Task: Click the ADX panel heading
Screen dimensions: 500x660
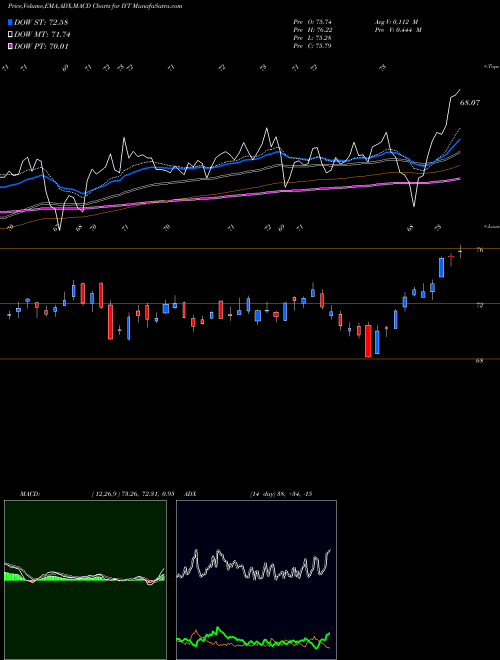Action: coord(191,494)
